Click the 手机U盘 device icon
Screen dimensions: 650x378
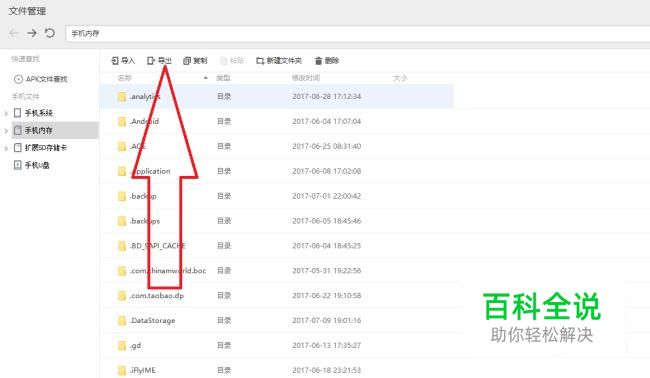(x=17, y=165)
